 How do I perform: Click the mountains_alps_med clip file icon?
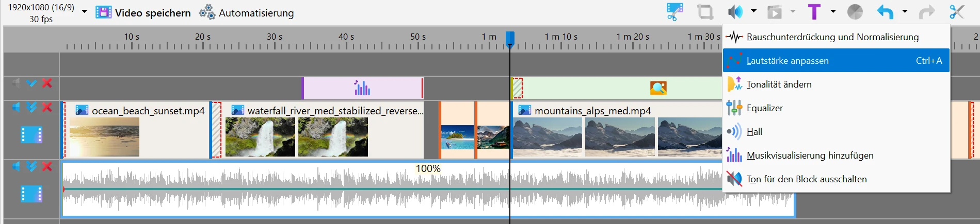coord(525,110)
